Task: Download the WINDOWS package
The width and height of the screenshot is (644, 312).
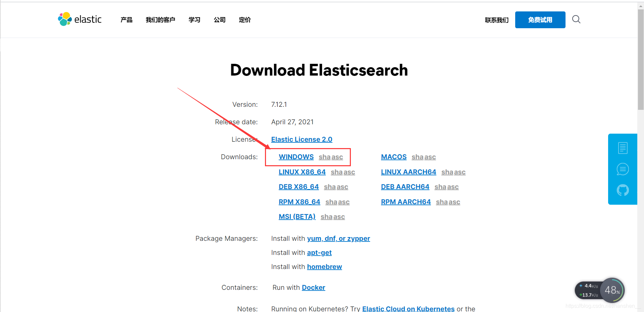Action: pos(296,157)
